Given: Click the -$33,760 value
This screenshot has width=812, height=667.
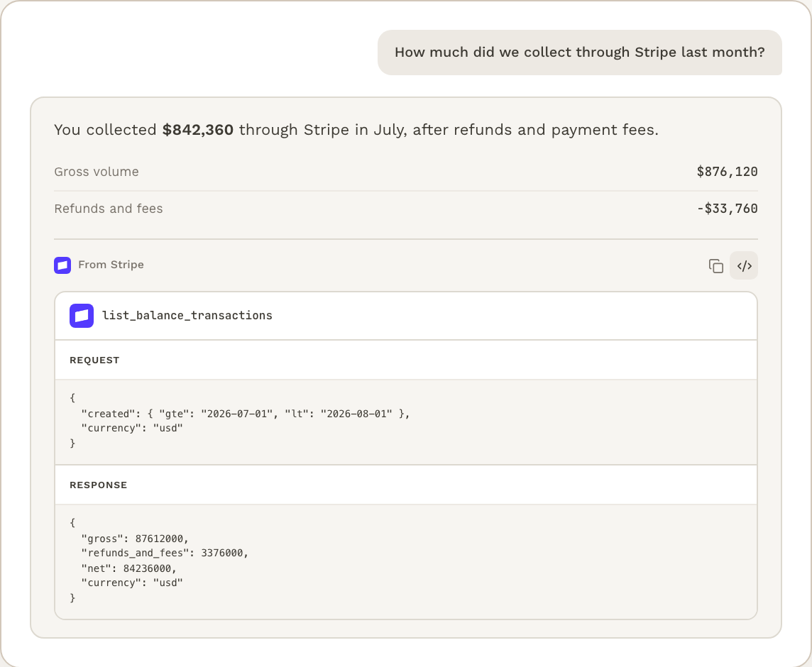Looking at the screenshot, I should (x=727, y=208).
